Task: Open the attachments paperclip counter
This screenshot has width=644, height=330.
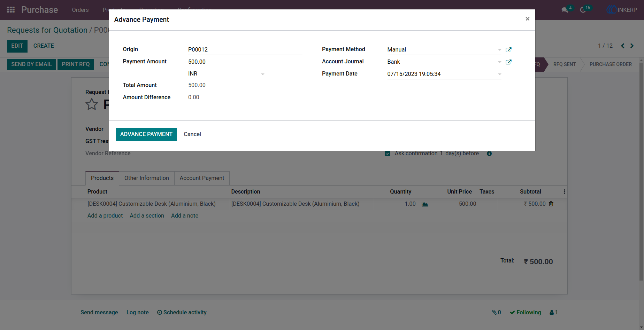Action: pos(497,313)
